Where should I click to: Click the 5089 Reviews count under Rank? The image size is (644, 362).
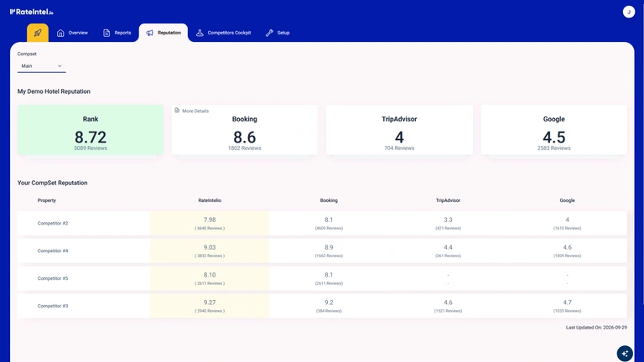(x=91, y=148)
